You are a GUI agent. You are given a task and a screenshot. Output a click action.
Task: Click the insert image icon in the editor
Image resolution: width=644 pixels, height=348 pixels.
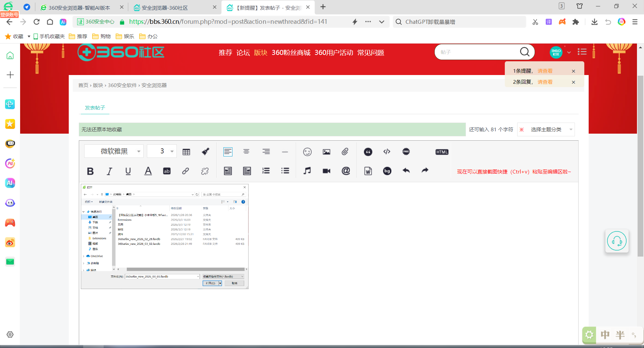(x=326, y=152)
